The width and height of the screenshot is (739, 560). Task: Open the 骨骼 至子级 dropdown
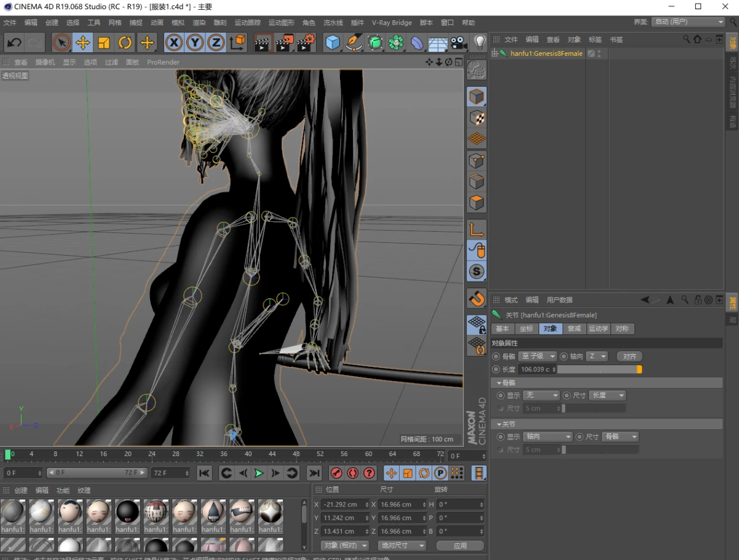pyautogui.click(x=538, y=357)
